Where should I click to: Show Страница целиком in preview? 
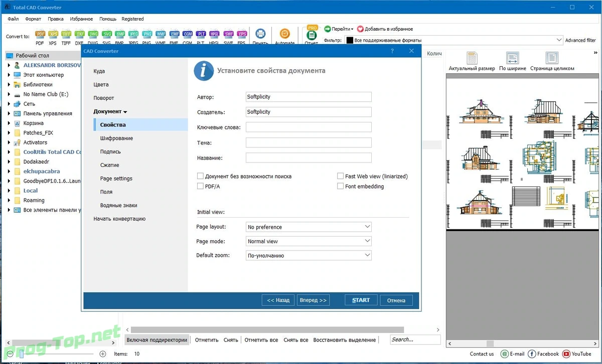[x=552, y=61]
